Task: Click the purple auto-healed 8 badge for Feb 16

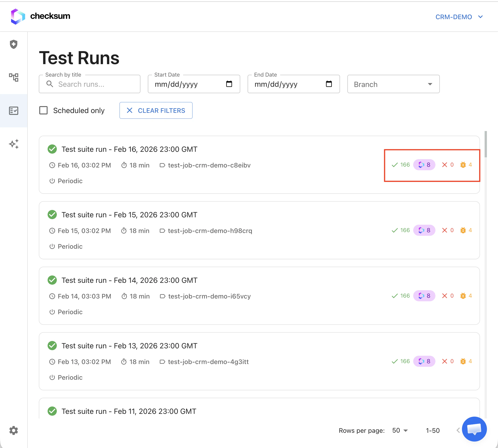Action: click(x=424, y=165)
